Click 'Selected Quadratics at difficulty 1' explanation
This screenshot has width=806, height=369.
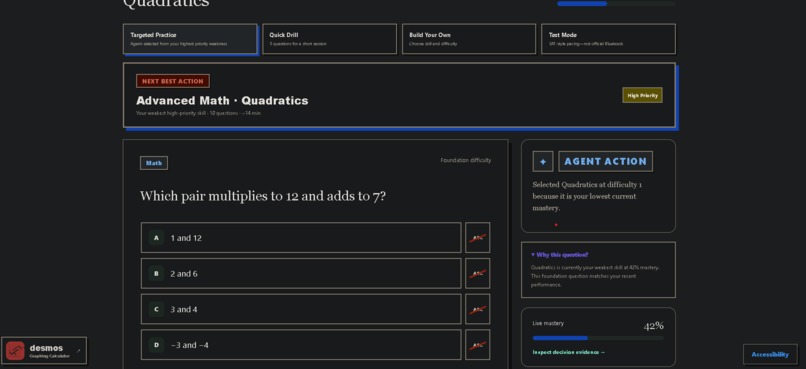[587, 196]
